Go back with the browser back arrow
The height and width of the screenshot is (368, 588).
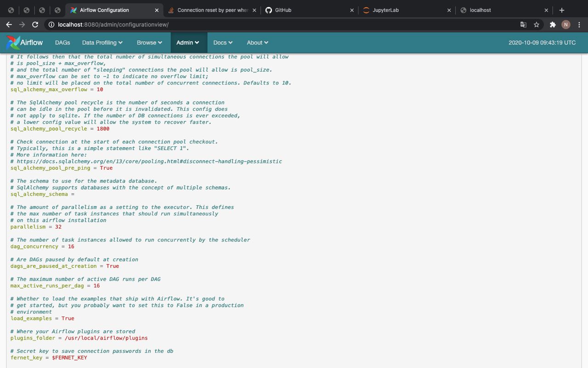9,24
